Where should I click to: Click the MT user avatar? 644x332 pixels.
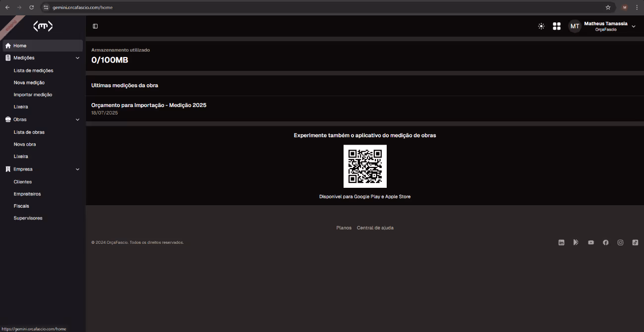click(x=575, y=26)
